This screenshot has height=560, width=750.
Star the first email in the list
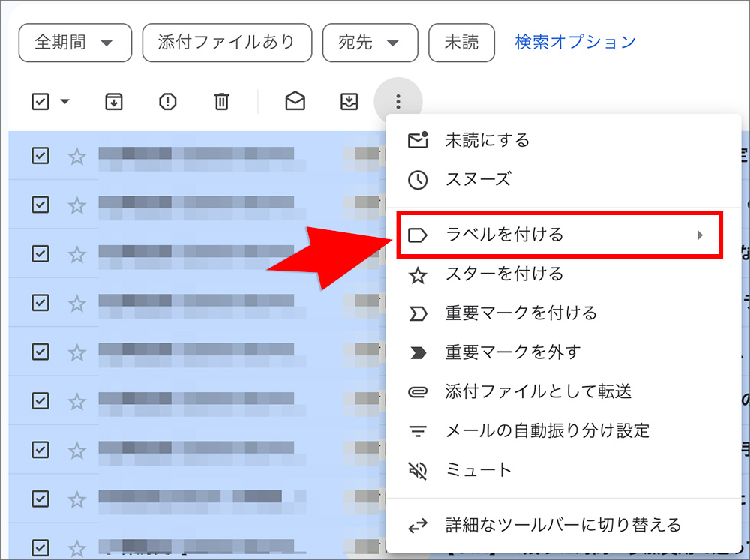click(x=76, y=156)
